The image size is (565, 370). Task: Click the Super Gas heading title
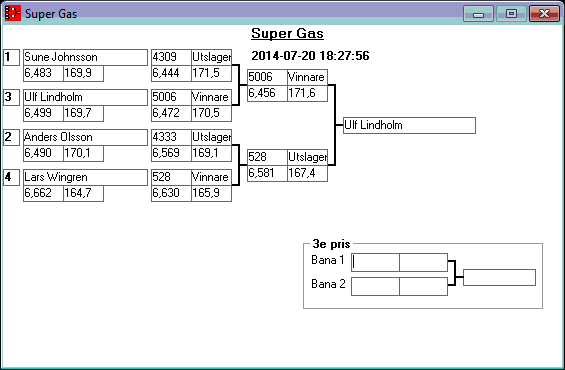click(x=287, y=34)
